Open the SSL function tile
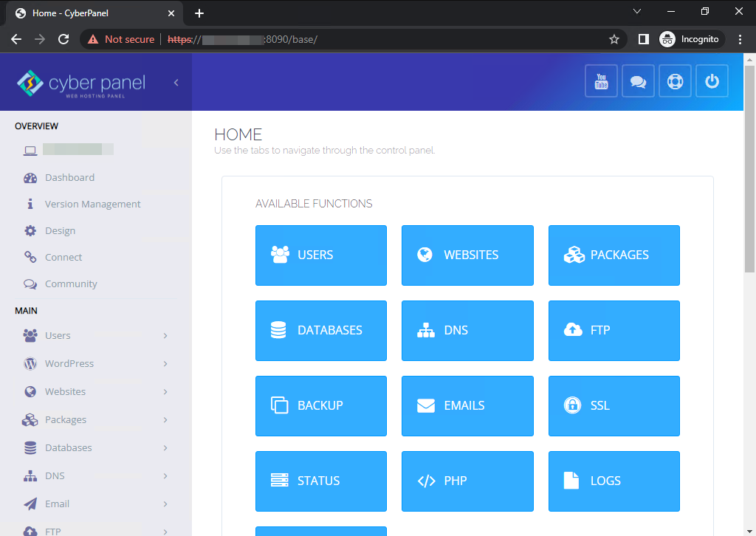This screenshot has width=756, height=536. 614,406
